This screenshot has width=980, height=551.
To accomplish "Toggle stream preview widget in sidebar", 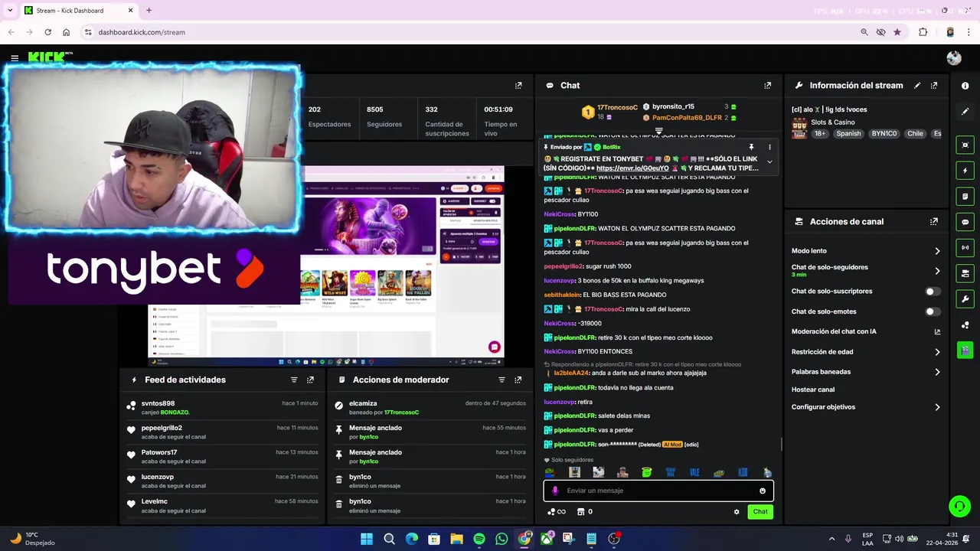I will (965, 145).
